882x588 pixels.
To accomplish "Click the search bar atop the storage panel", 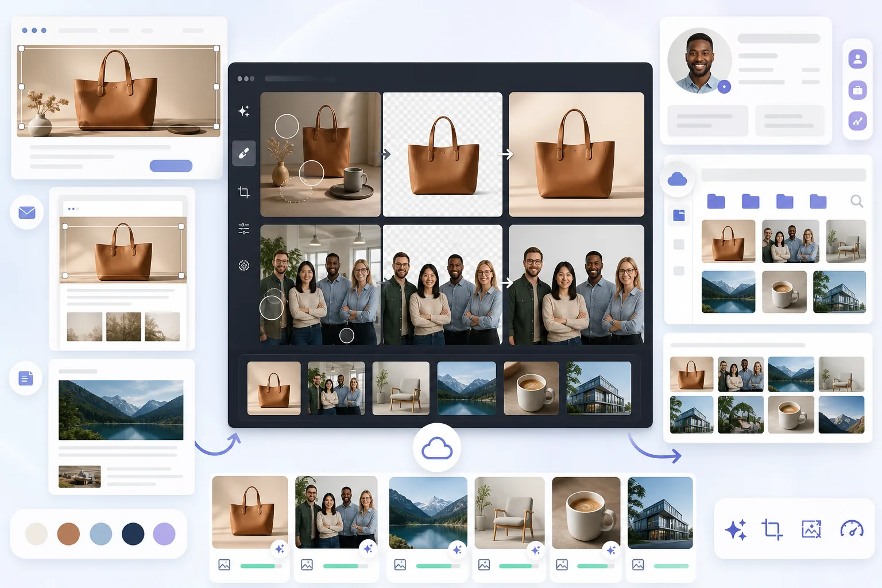I will (783, 175).
